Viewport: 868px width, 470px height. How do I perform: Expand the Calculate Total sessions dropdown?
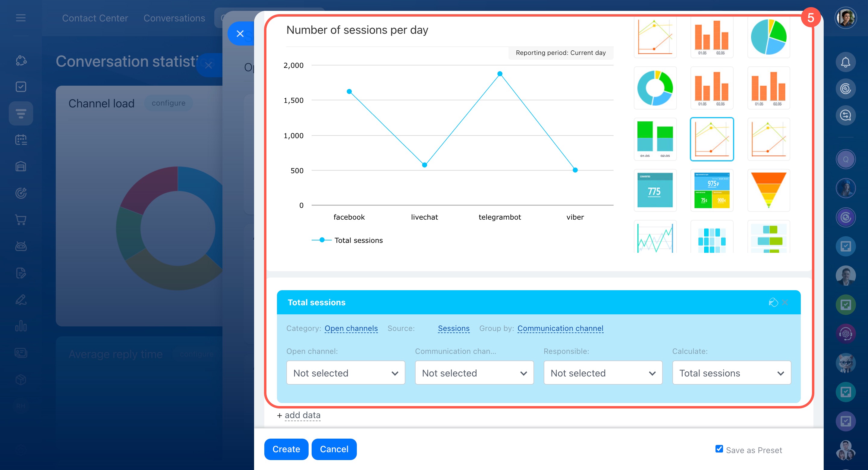tap(731, 373)
